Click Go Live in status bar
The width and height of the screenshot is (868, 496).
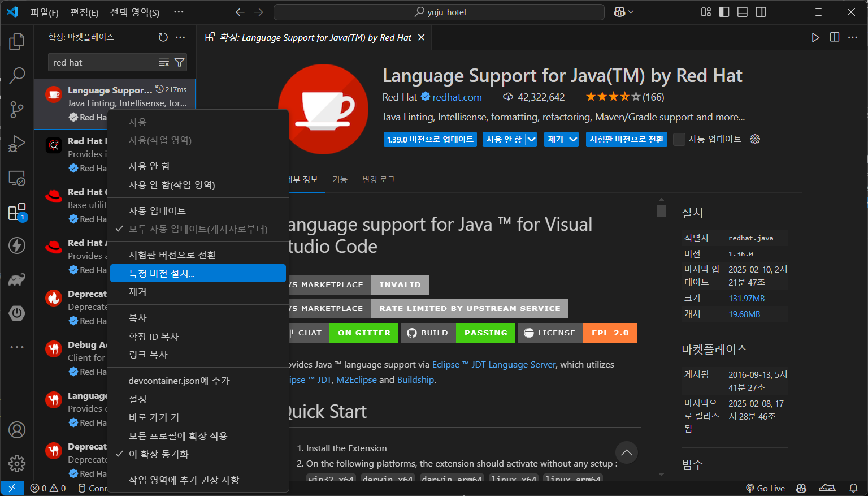(766, 488)
